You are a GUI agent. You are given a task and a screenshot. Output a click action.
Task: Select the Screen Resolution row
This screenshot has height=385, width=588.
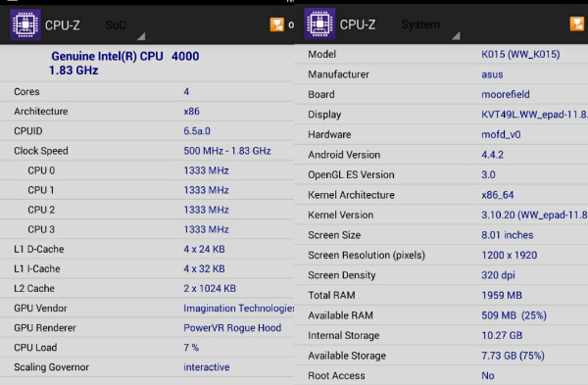(441, 255)
